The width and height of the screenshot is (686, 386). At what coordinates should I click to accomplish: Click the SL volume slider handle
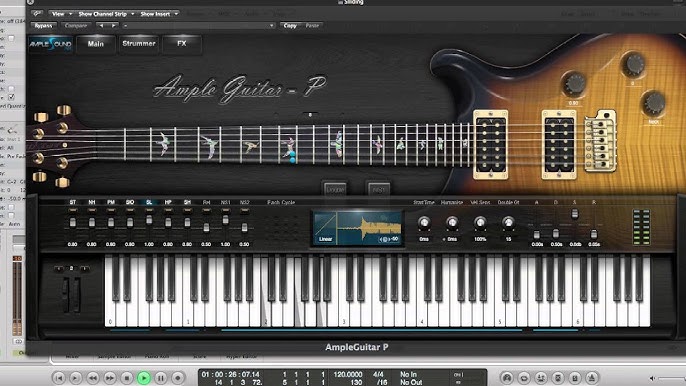click(x=149, y=220)
